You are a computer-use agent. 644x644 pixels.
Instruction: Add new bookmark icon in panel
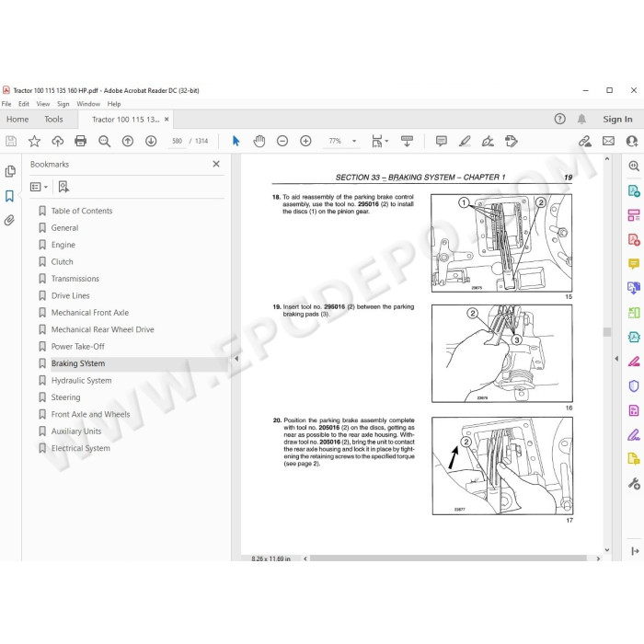pyautogui.click(x=63, y=187)
